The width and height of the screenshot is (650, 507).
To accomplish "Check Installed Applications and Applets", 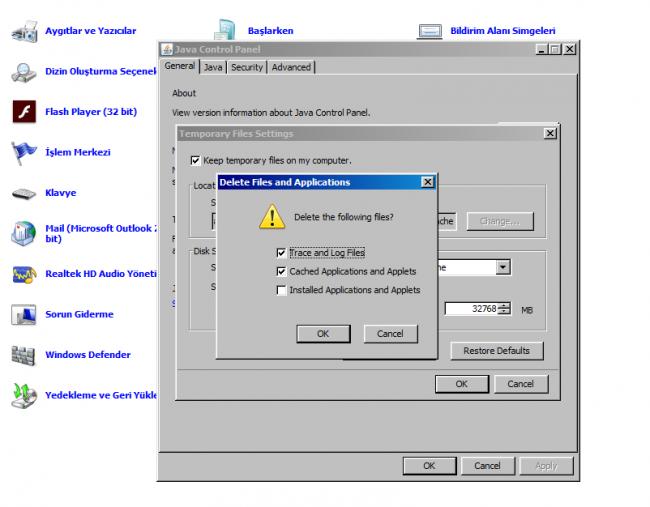I will tap(281, 290).
